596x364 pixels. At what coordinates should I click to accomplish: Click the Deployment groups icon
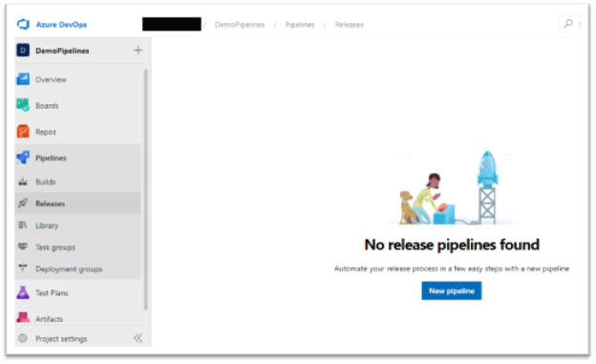tap(23, 268)
